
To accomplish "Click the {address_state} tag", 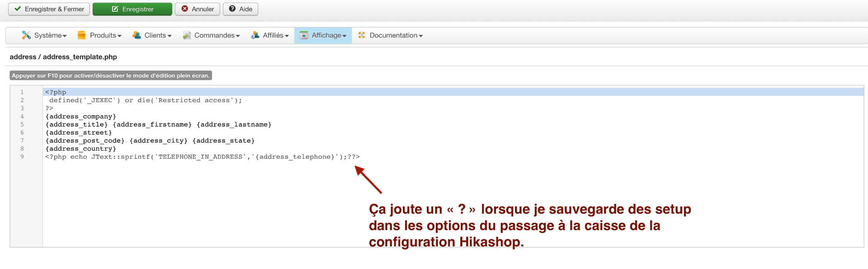I will [224, 141].
